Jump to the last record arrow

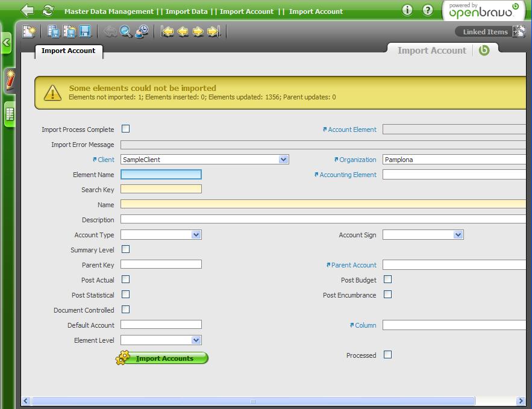[213, 31]
